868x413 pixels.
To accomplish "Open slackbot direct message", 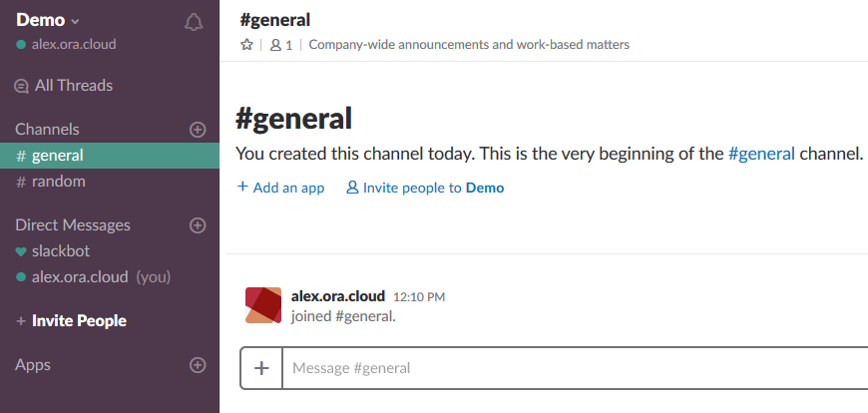I will [x=60, y=251].
